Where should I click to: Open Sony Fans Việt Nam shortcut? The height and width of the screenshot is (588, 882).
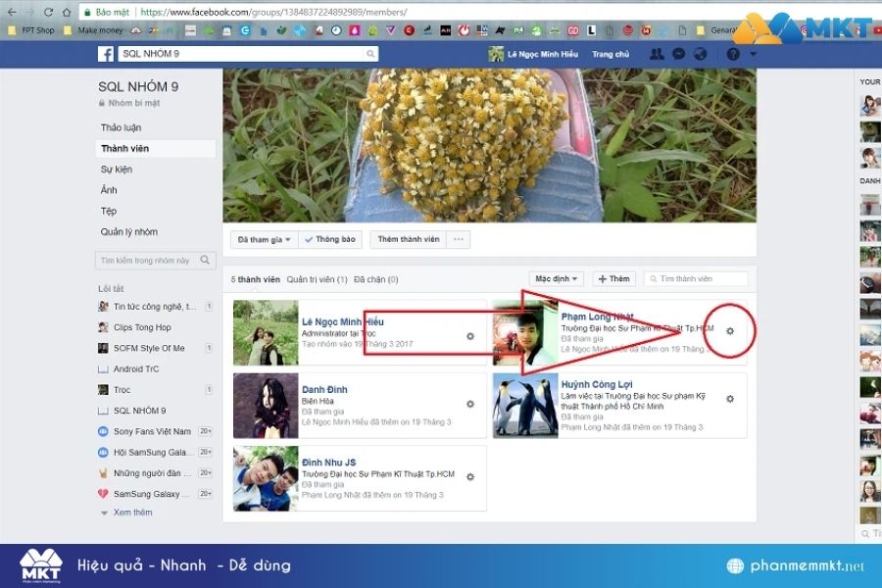145,431
